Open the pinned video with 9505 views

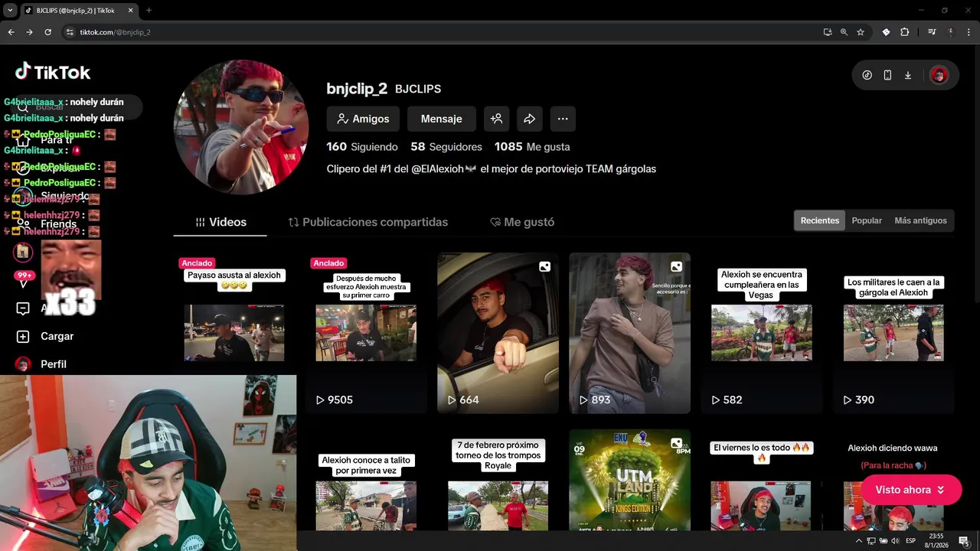coord(366,333)
